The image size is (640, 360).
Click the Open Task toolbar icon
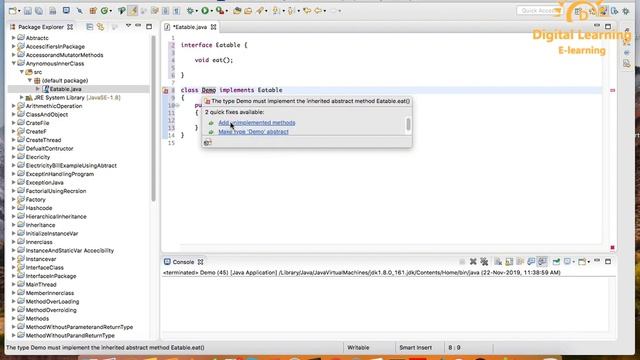point(248,11)
